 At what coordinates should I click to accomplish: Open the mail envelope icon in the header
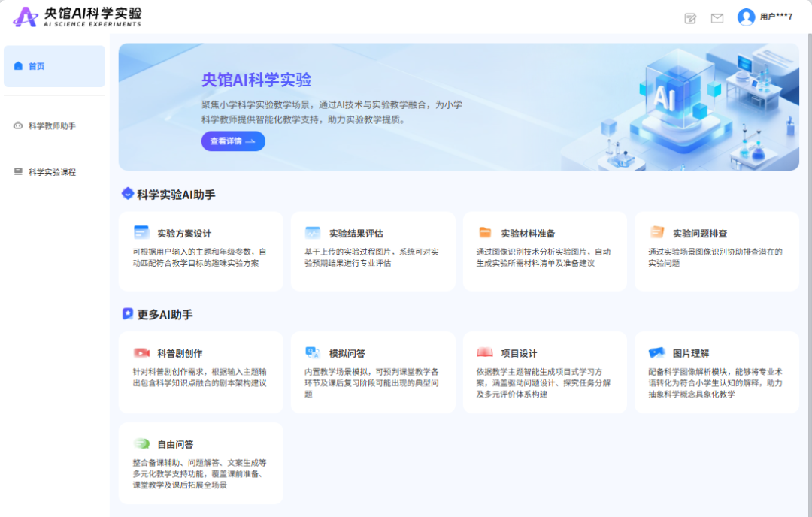coord(717,17)
